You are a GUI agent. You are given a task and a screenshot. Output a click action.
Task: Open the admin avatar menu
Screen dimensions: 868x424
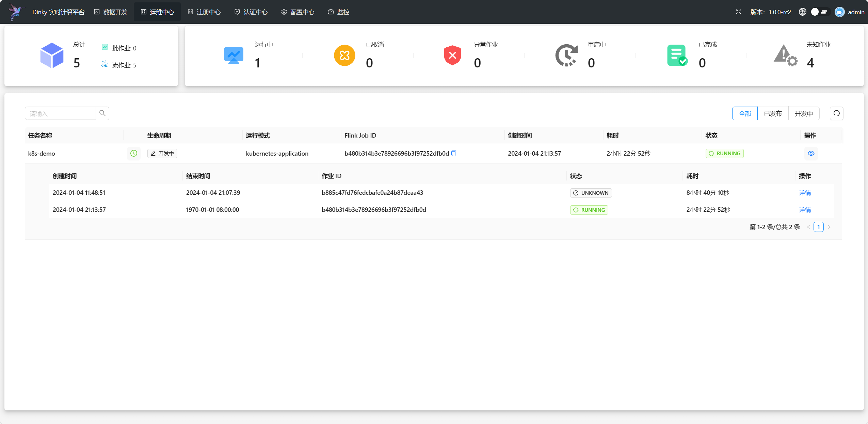tap(839, 12)
